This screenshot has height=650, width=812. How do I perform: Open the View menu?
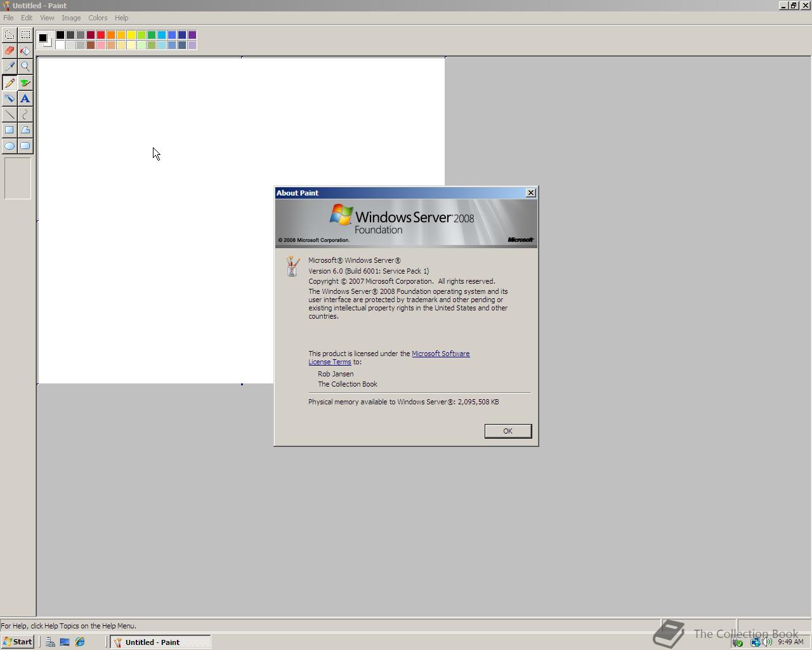47,18
